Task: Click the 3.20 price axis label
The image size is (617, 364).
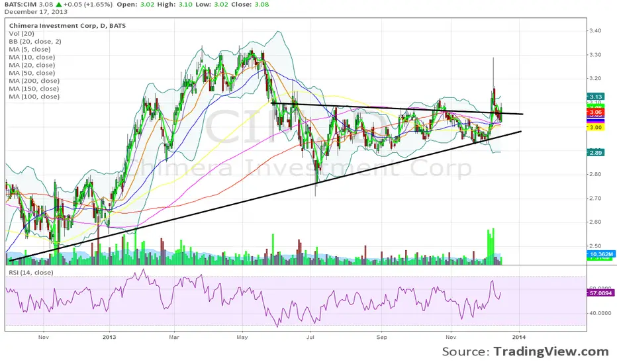Action: pos(595,78)
